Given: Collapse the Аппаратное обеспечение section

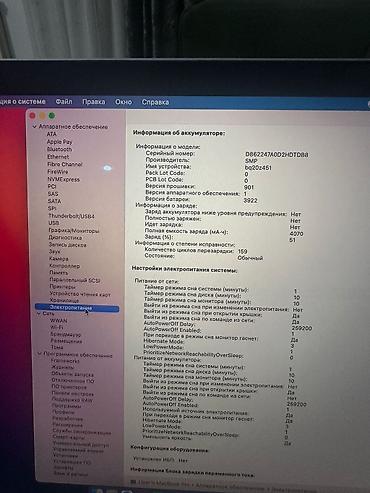Looking at the screenshot, I should pyautogui.click(x=34, y=127).
